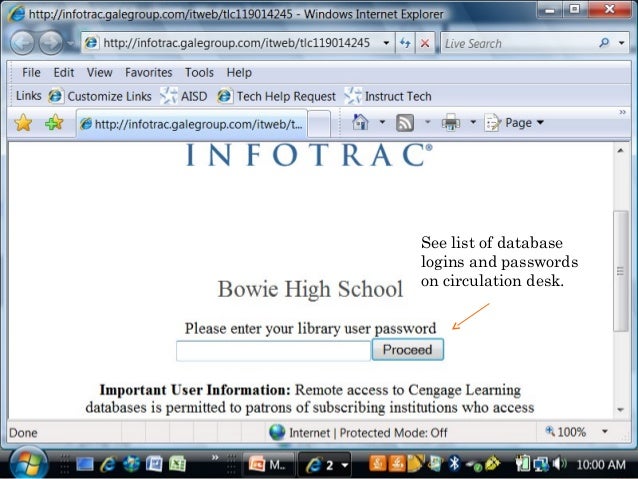Image resolution: width=638 pixels, height=479 pixels.
Task: Expand the Home button dropdown arrow
Action: tap(382, 122)
